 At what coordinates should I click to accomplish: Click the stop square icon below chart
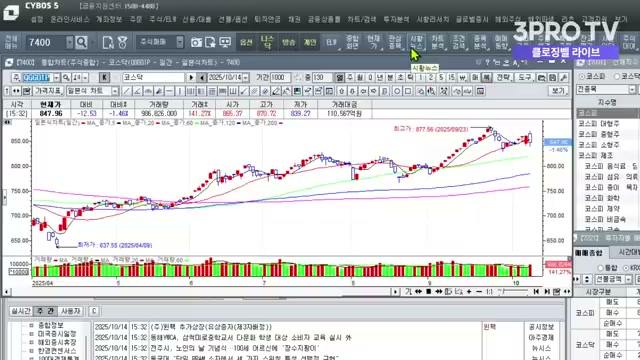click(x=428, y=291)
